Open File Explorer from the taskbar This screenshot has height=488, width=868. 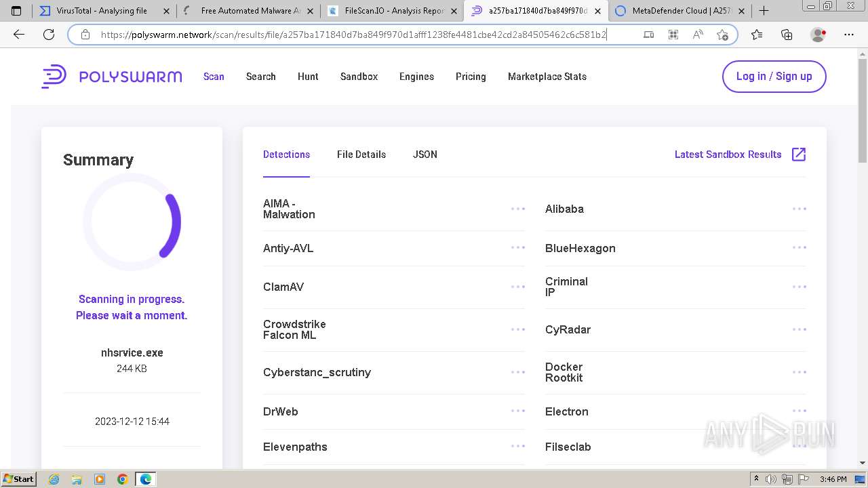77,479
